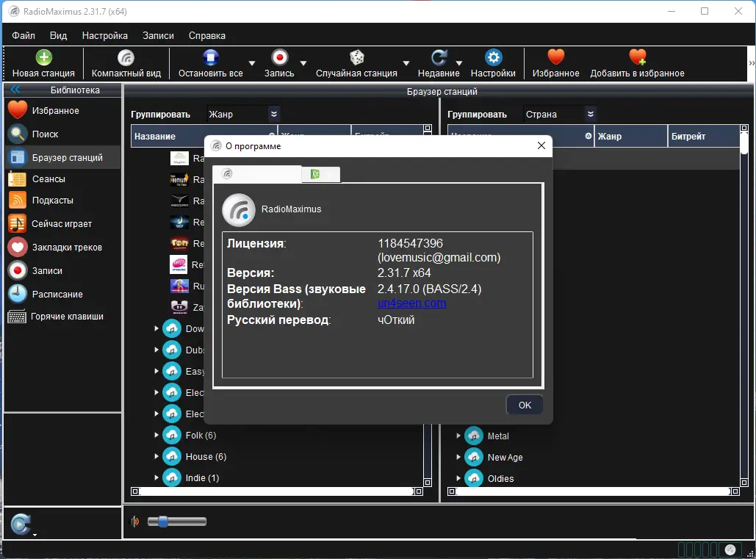The height and width of the screenshot is (559, 756).
Task: Open the Страна grouping dropdown
Action: 590,114
